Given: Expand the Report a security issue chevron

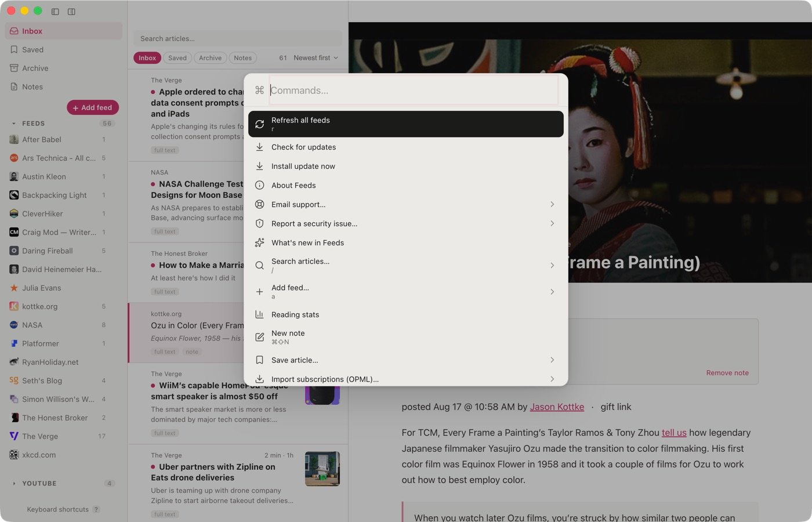Looking at the screenshot, I should [x=552, y=224].
